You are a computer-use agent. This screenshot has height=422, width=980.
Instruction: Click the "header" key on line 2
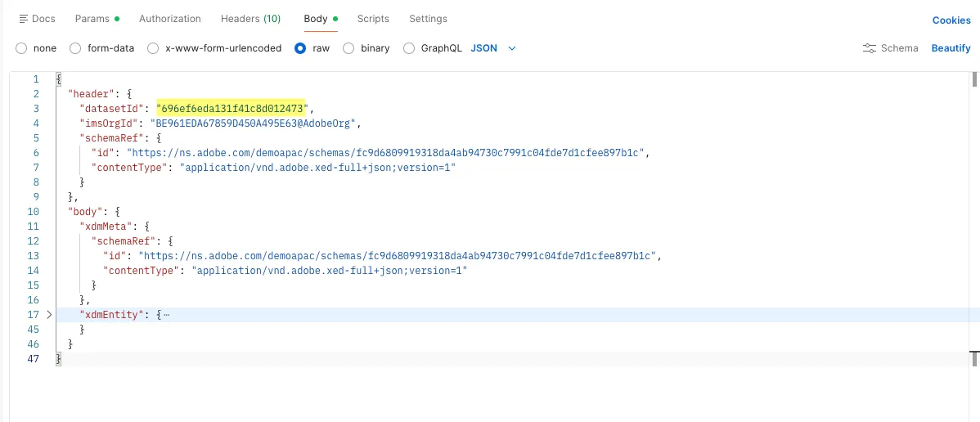tap(92, 94)
